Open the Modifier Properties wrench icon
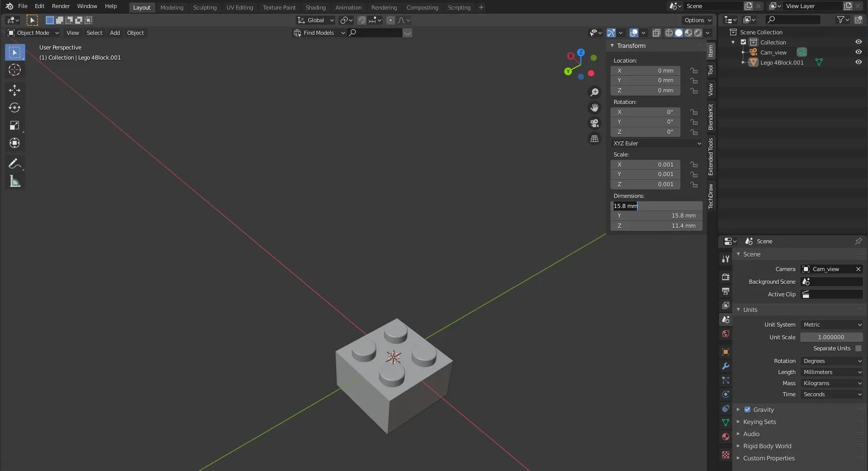 pyautogui.click(x=725, y=366)
